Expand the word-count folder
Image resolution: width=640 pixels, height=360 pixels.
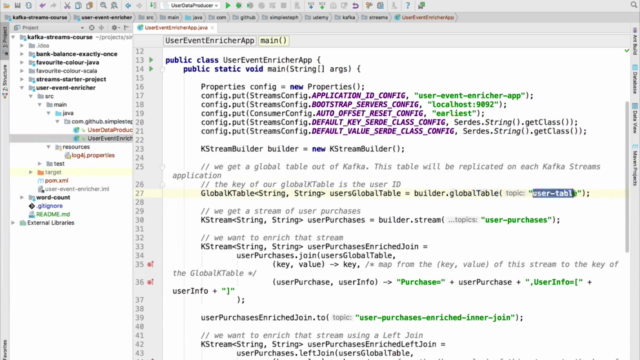[x=22, y=198]
